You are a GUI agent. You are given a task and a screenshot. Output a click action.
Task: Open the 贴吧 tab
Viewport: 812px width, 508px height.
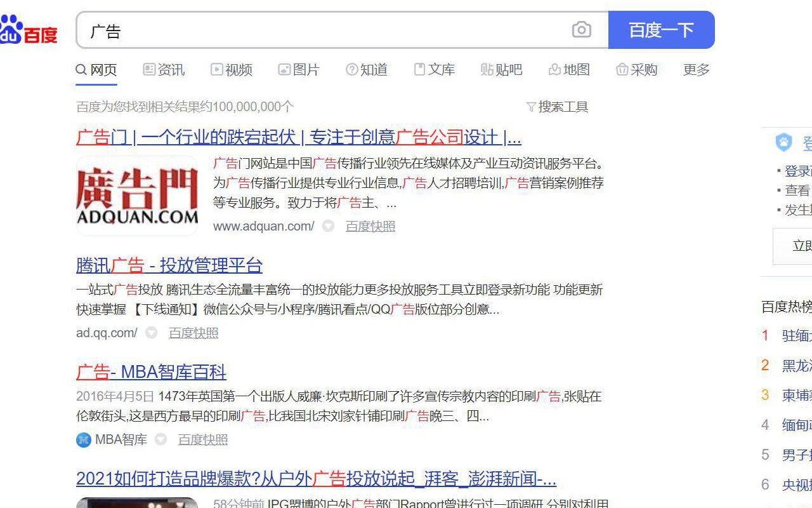[501, 70]
